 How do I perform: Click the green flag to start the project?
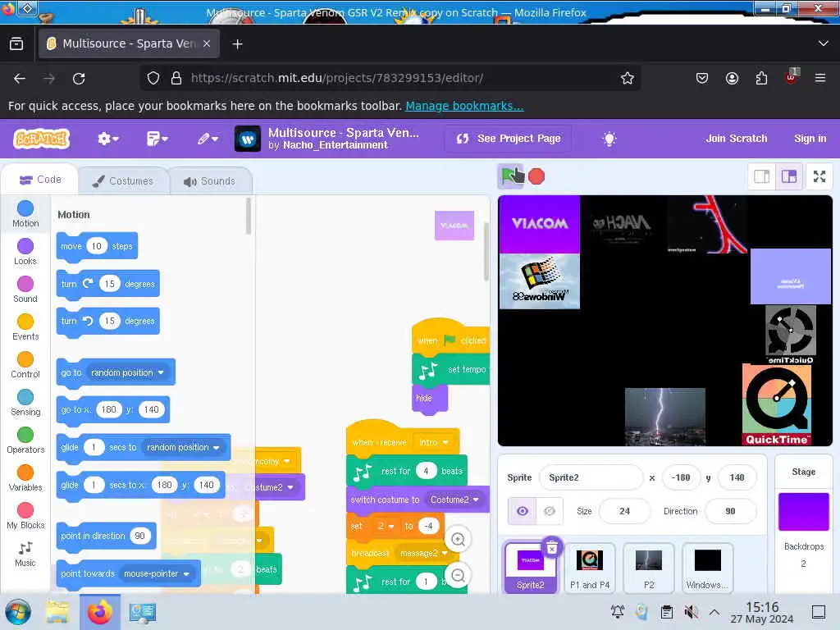(510, 176)
